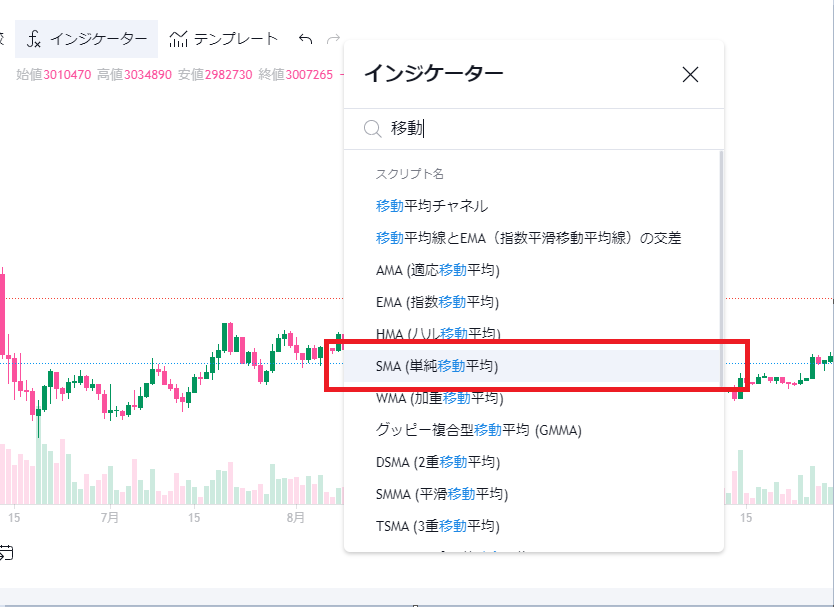Select SMA (単純移動平均) indicator
834x607 pixels.
(x=437, y=366)
